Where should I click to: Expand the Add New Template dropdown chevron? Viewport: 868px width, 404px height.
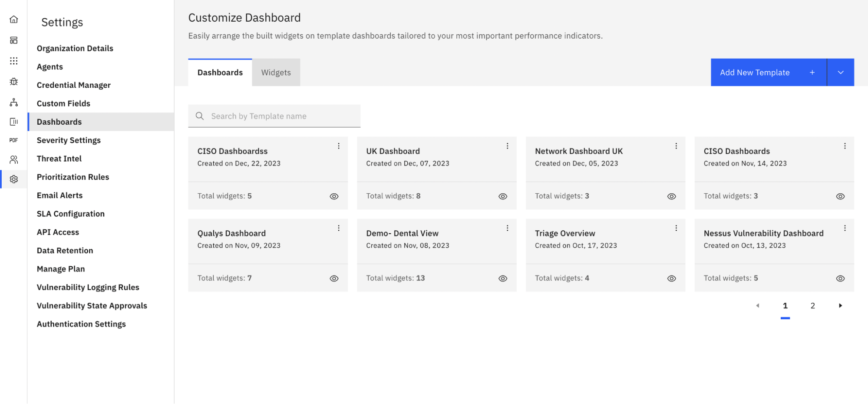pyautogui.click(x=840, y=73)
